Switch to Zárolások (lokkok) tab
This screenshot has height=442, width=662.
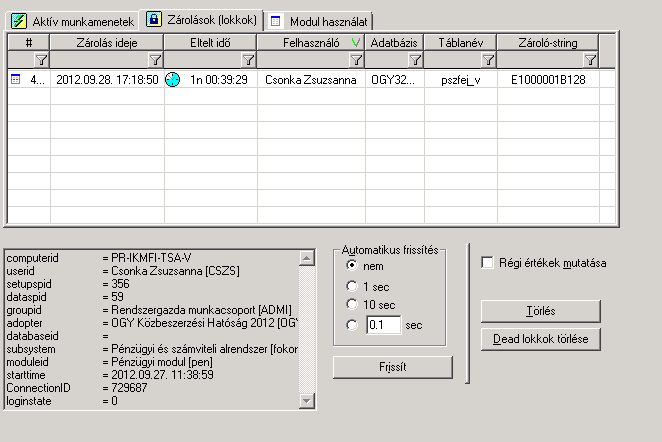202,20
